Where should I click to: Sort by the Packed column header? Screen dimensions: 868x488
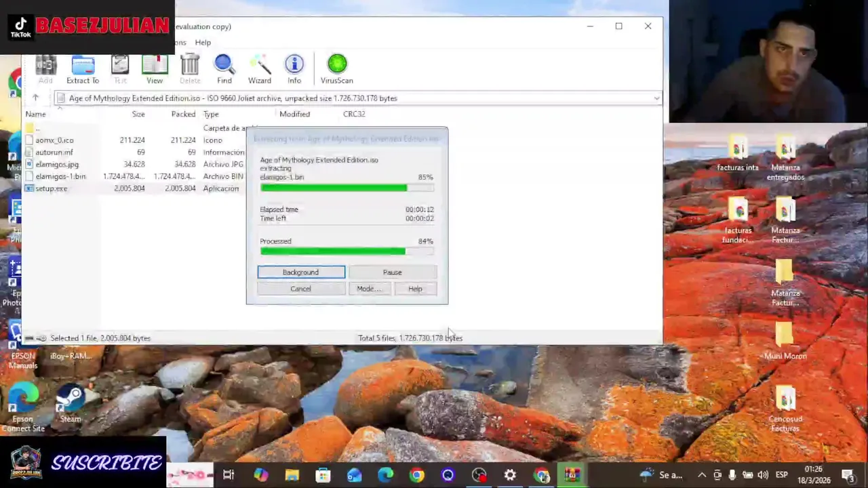coord(183,114)
